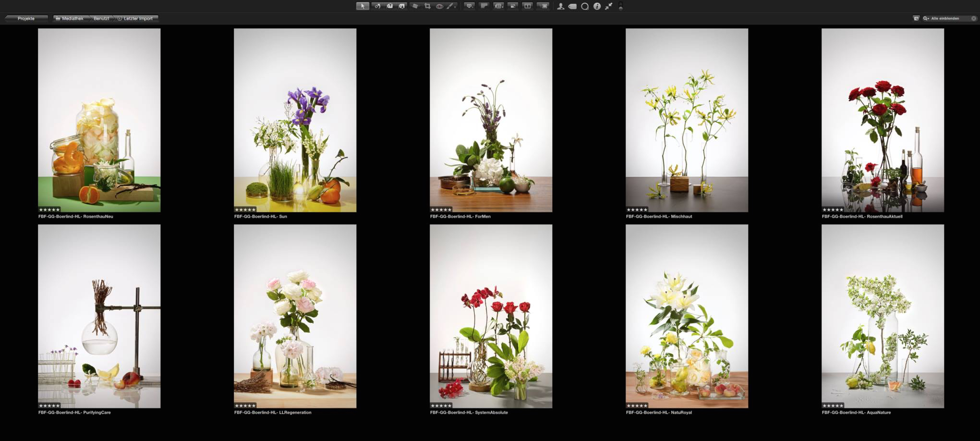Select the AquaNature photo thumbnail
Screen dimensions: 980x441
(882, 316)
